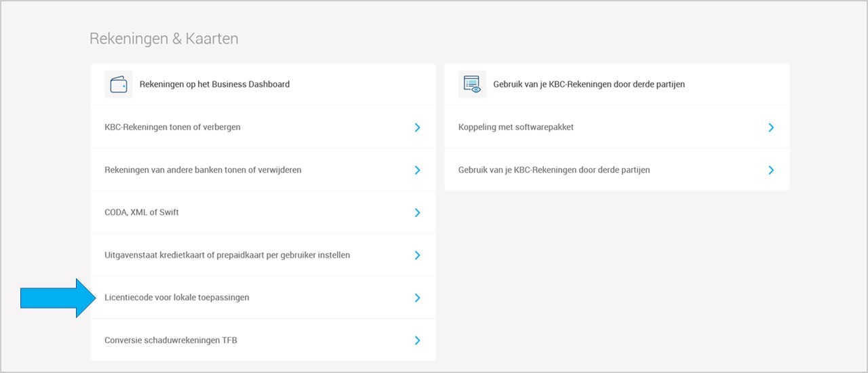Viewport: 868px width, 373px height.
Task: Open chevron in Gebruik van je KBC-Rekeningen row
Action: point(771,170)
